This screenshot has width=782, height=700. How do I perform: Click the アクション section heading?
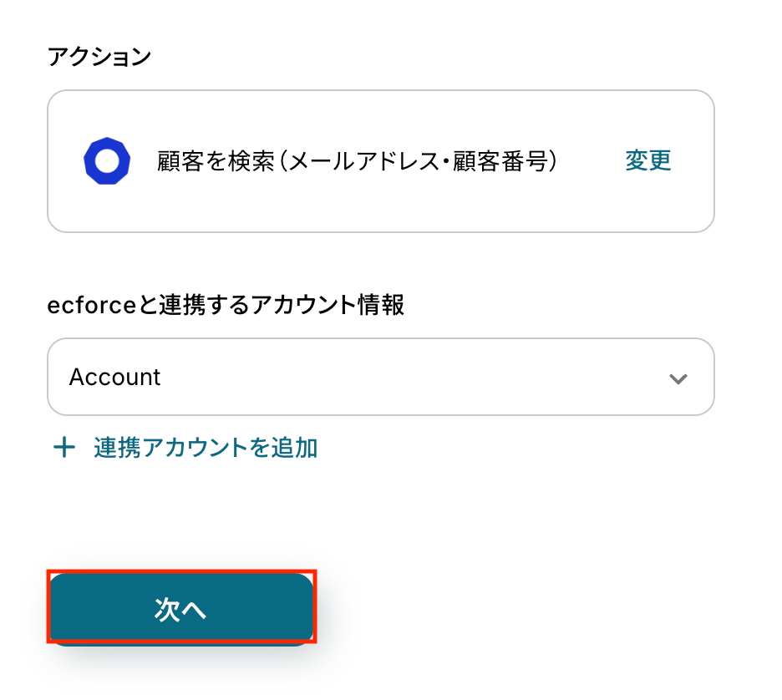point(99,57)
